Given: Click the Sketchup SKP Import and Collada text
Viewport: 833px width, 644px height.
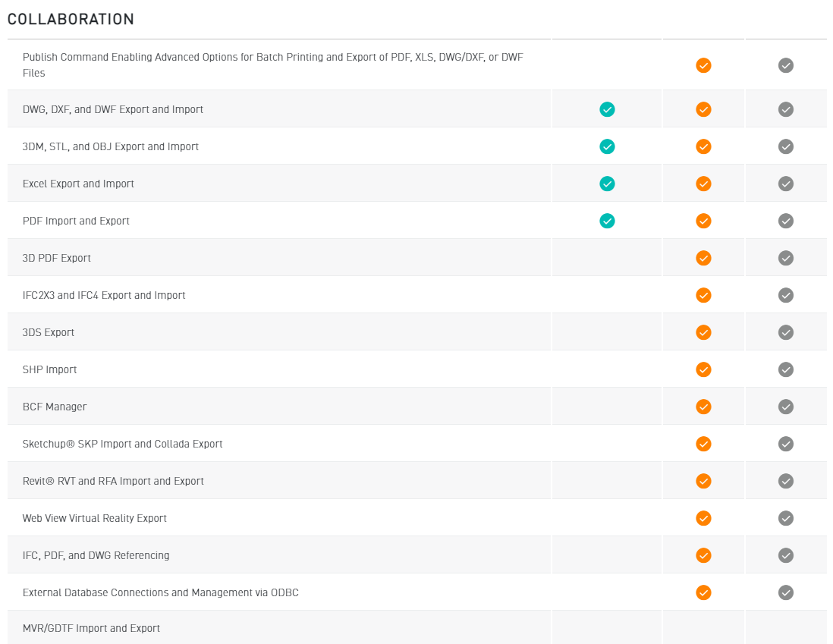Looking at the screenshot, I should [x=122, y=444].
